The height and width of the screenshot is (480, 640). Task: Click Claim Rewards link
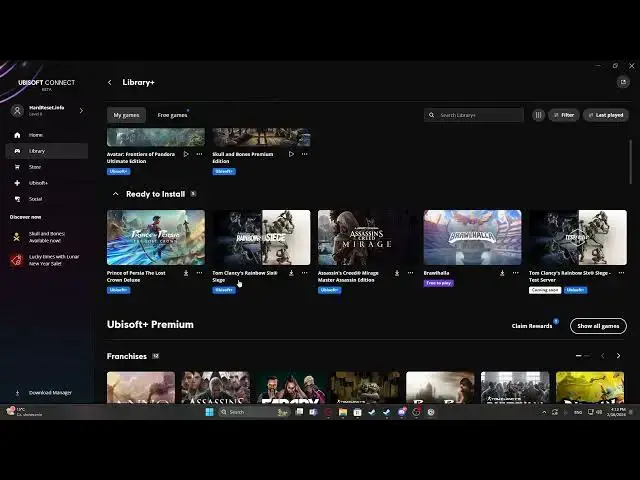(x=531, y=326)
